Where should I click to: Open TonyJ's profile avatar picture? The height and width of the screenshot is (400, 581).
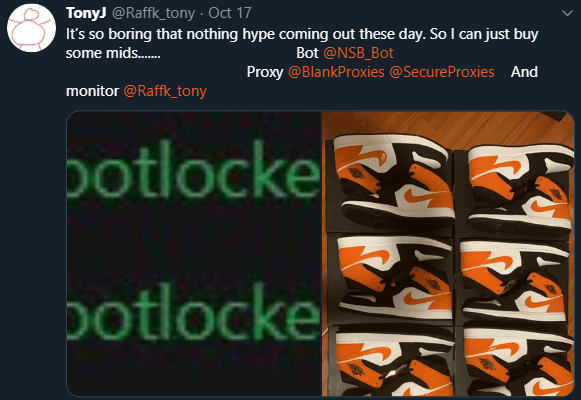tap(31, 28)
